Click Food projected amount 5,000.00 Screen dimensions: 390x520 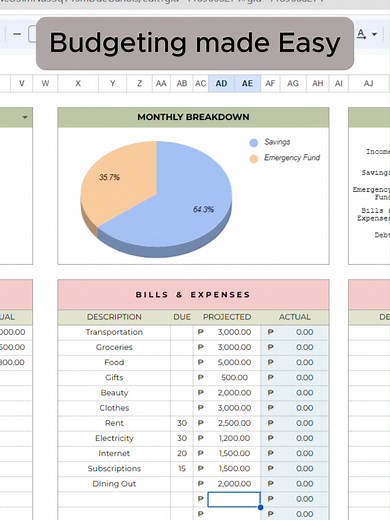[234, 363]
